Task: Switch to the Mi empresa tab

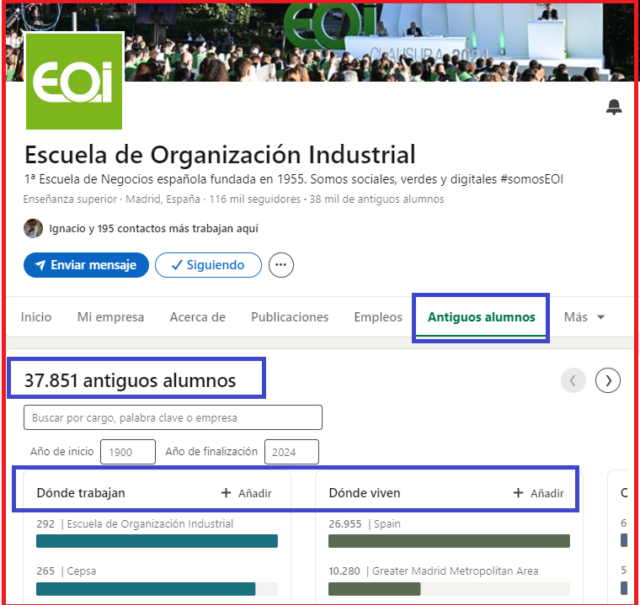Action: pos(111,317)
